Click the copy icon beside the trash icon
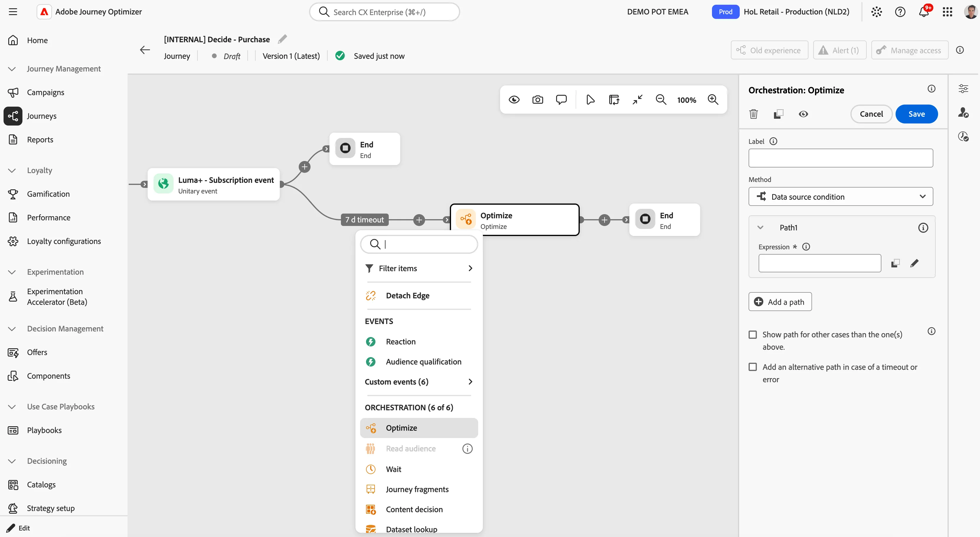This screenshot has width=980, height=537. pyautogui.click(x=779, y=114)
